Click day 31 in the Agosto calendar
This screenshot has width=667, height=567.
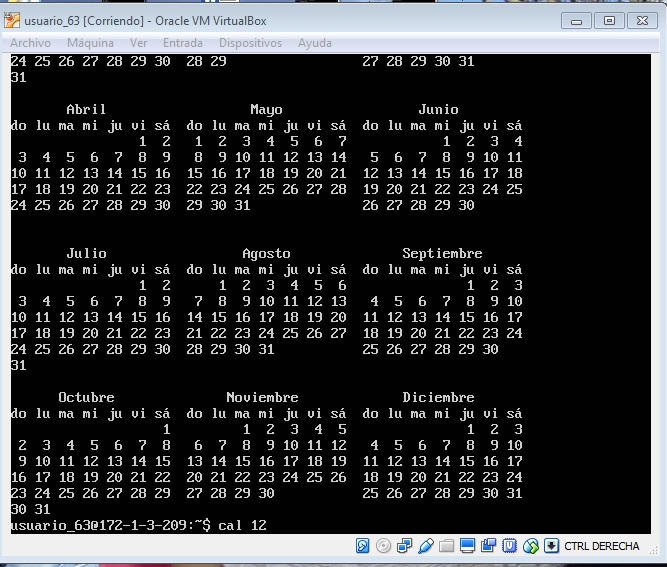[266, 349]
